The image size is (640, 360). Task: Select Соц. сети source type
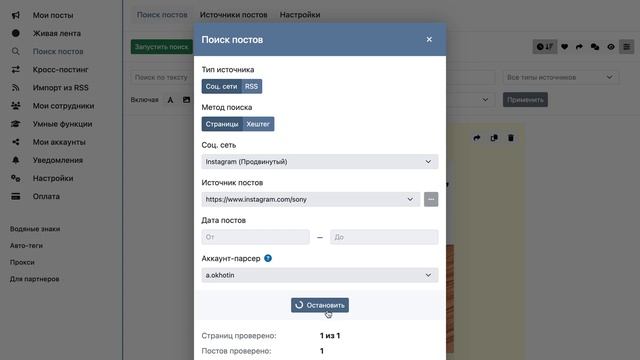coord(221,87)
